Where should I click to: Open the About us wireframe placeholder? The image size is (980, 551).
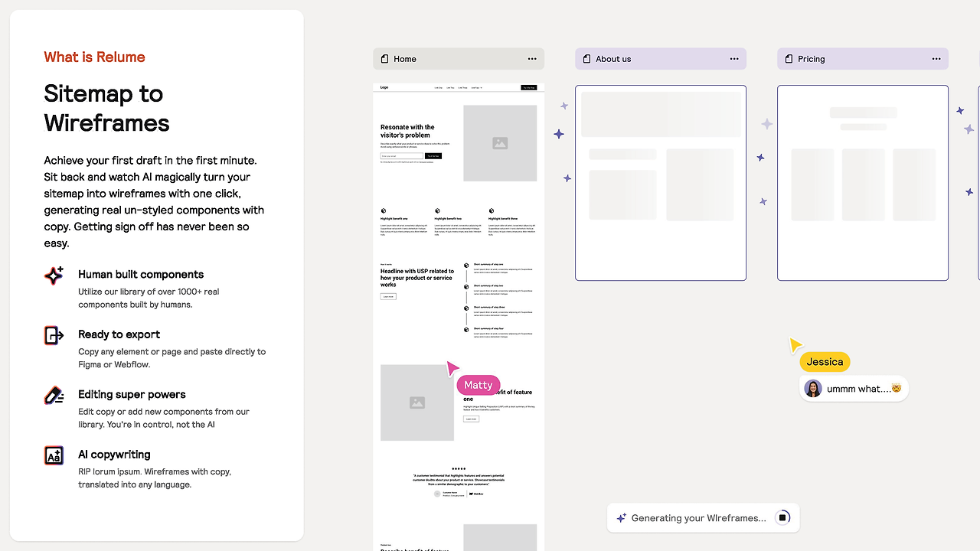[x=661, y=183]
